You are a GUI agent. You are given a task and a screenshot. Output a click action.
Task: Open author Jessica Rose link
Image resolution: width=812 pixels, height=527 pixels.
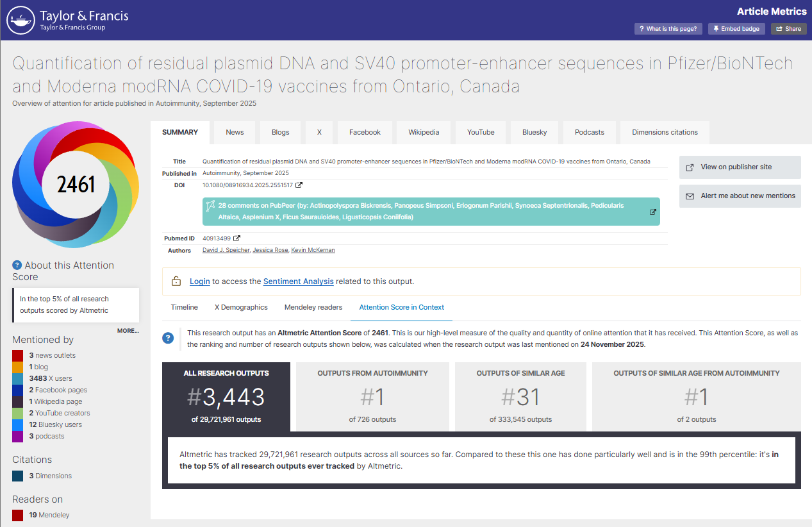tap(270, 250)
